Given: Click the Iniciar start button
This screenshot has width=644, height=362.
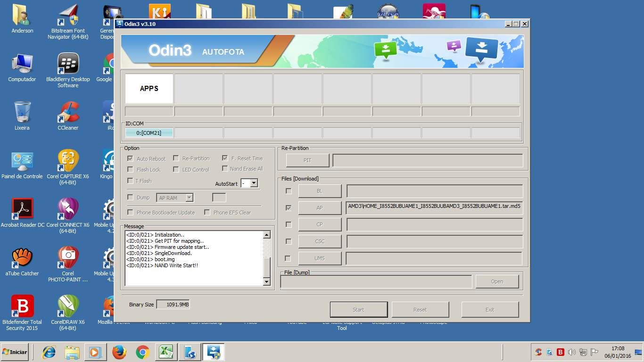Looking at the screenshot, I should pyautogui.click(x=15, y=352).
